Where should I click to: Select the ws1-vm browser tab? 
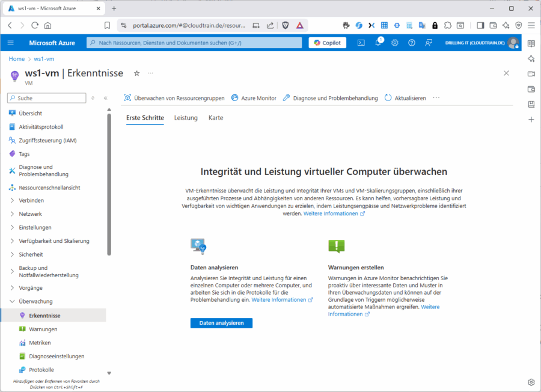tap(53, 8)
